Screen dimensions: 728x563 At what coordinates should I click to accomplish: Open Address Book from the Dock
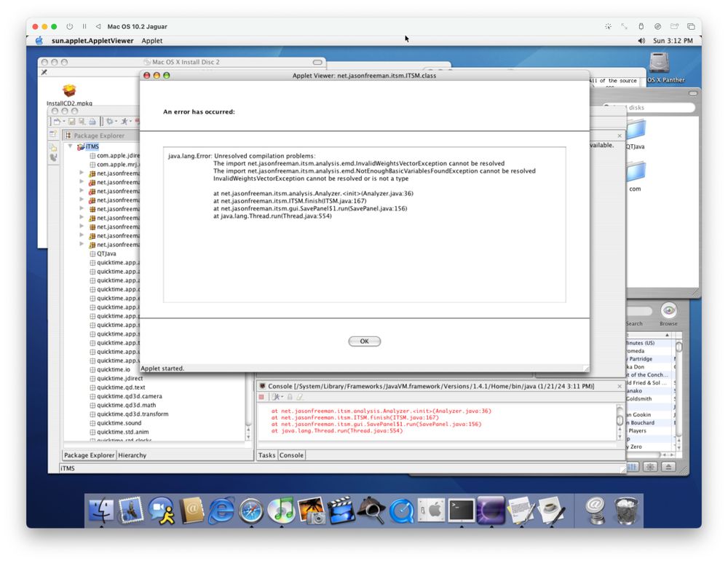(191, 510)
